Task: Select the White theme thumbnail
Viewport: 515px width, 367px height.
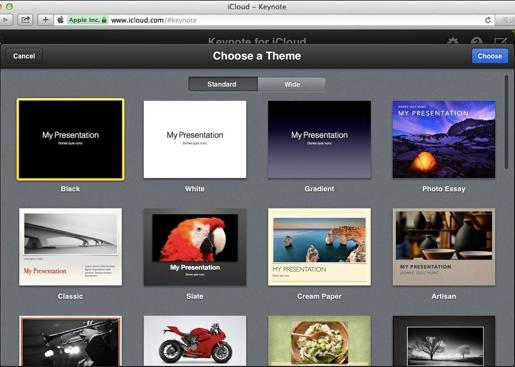Action: (195, 139)
